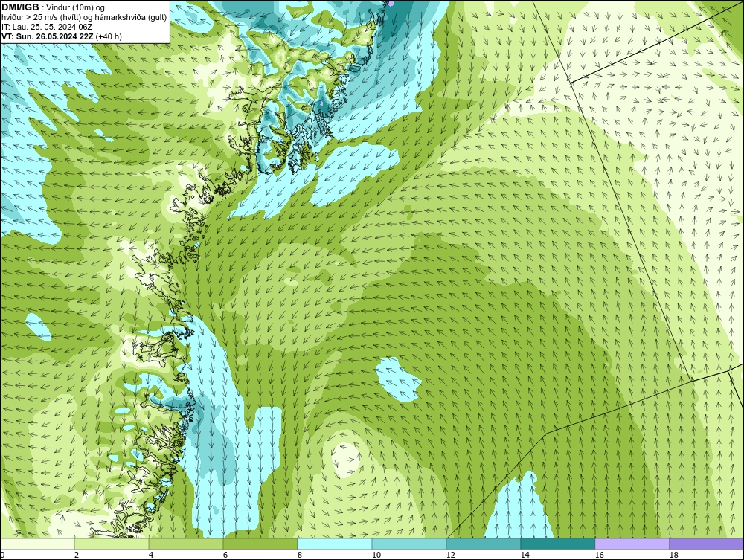Click the 8–10 m/s light cyan legend swatch
744x560 pixels.
point(335,544)
